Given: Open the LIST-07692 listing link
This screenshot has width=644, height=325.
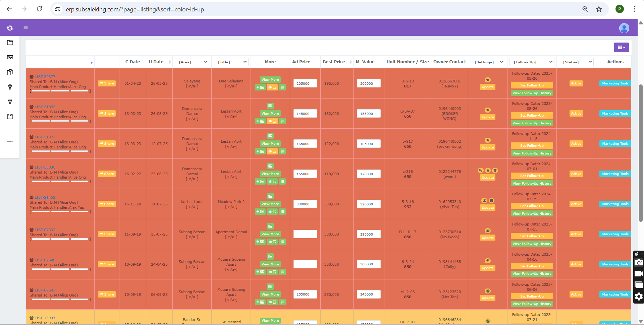Looking at the screenshot, I should (45, 230).
